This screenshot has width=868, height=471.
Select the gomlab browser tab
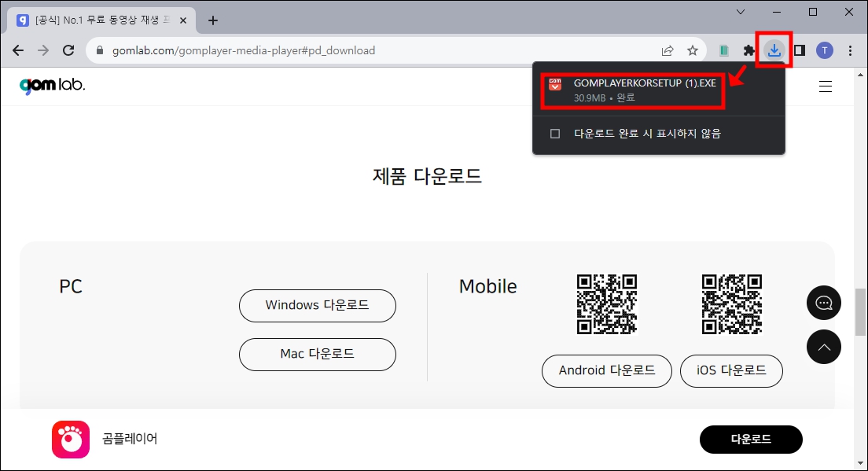coord(101,20)
